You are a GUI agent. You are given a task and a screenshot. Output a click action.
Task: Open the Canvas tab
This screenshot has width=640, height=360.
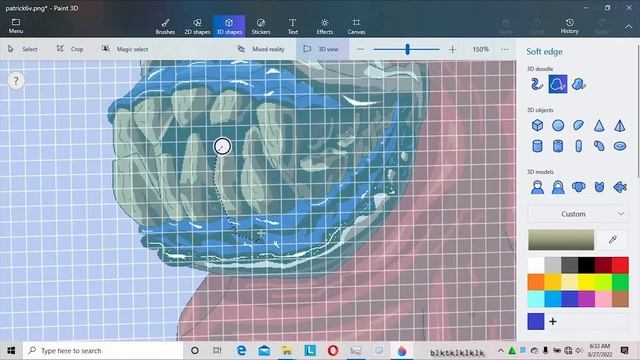point(356,26)
